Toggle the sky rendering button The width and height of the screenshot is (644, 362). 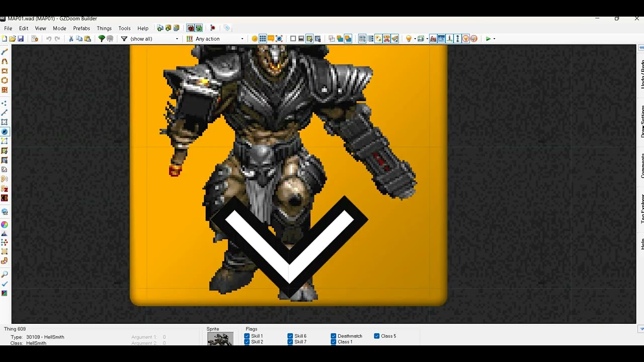441,39
